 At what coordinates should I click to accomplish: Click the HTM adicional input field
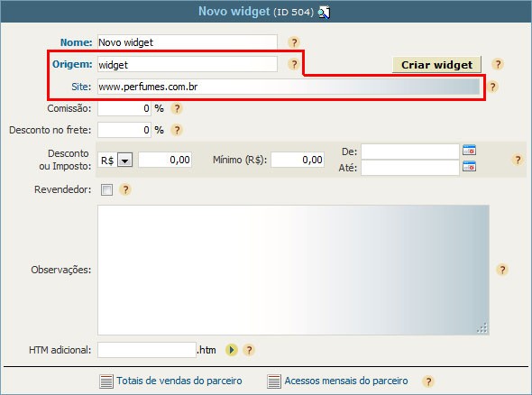(147, 350)
